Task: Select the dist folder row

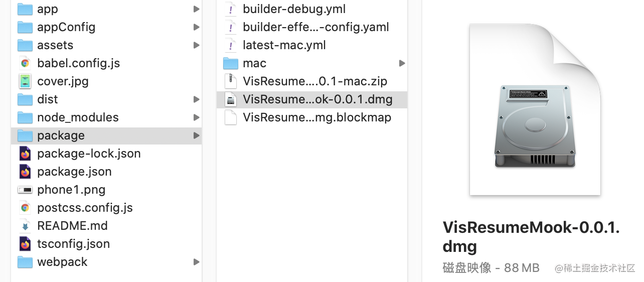Action: [x=48, y=99]
